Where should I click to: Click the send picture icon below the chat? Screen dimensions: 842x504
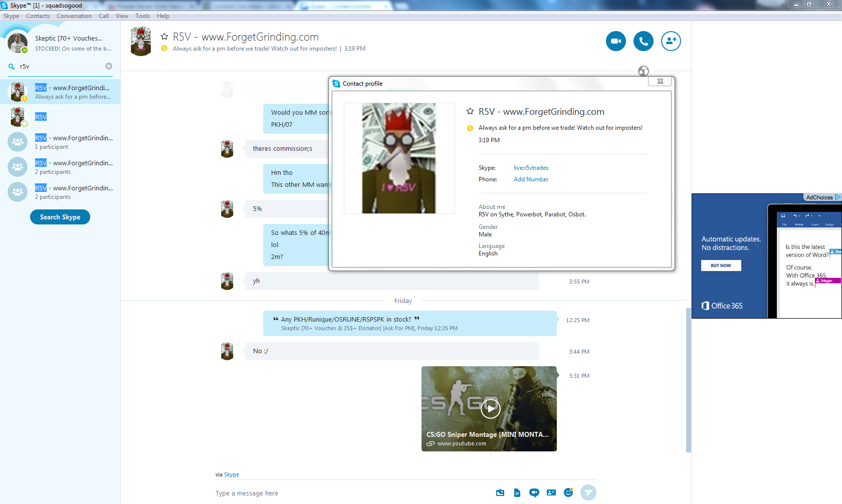pyautogui.click(x=500, y=492)
